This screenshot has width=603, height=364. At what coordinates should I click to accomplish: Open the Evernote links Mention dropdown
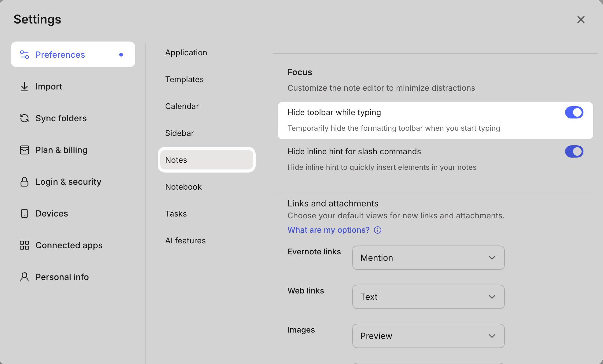(428, 258)
